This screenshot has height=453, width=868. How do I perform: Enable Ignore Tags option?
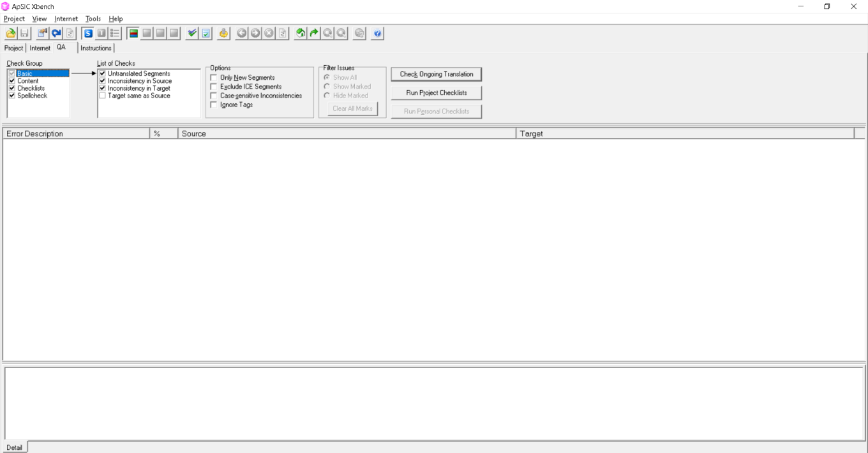click(x=214, y=105)
